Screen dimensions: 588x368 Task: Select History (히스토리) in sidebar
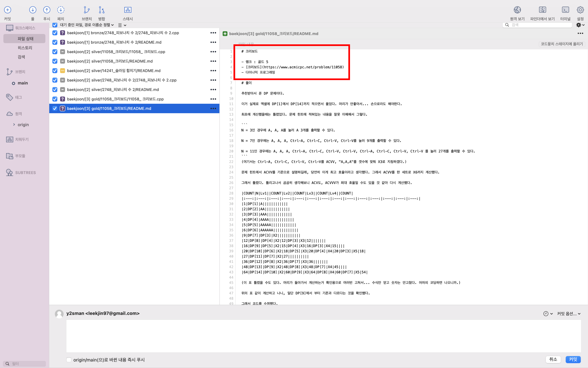[25, 48]
